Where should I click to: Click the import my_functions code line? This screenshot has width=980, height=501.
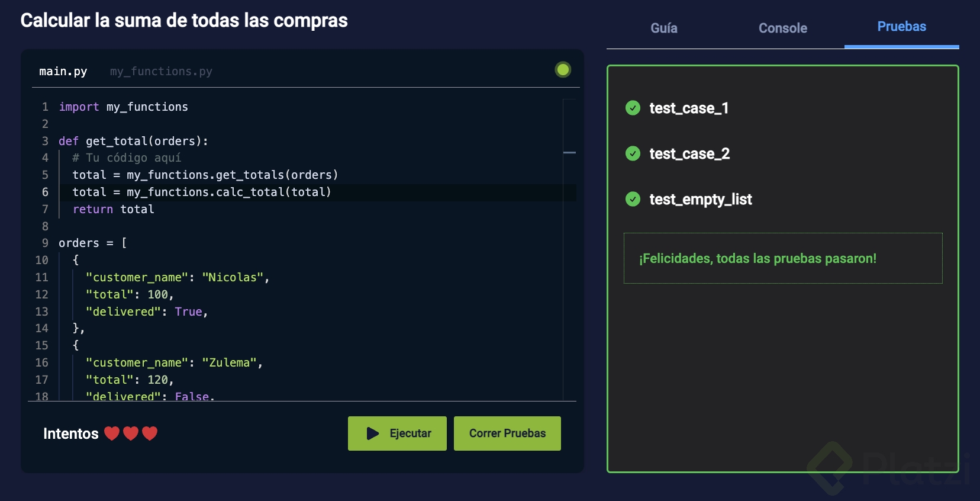tap(123, 107)
